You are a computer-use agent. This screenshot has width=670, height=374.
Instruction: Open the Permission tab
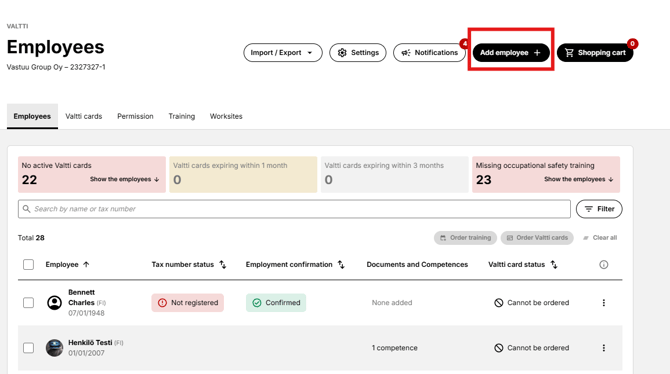click(x=135, y=116)
